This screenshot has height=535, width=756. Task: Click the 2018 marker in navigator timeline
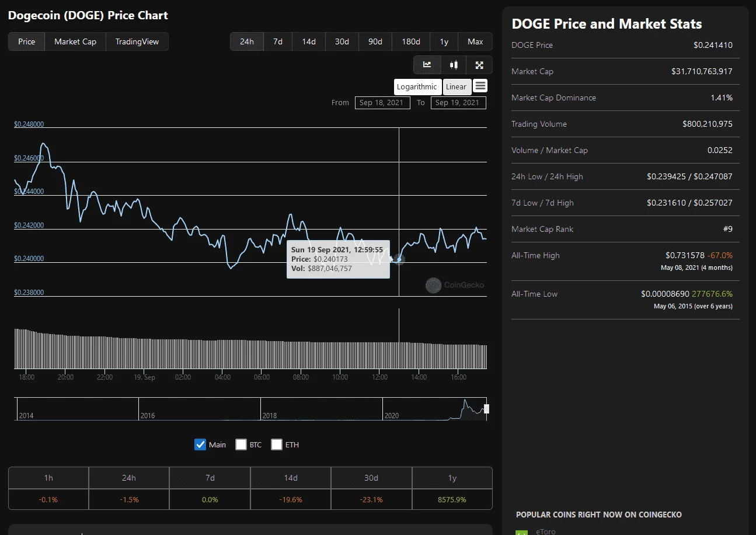click(270, 416)
